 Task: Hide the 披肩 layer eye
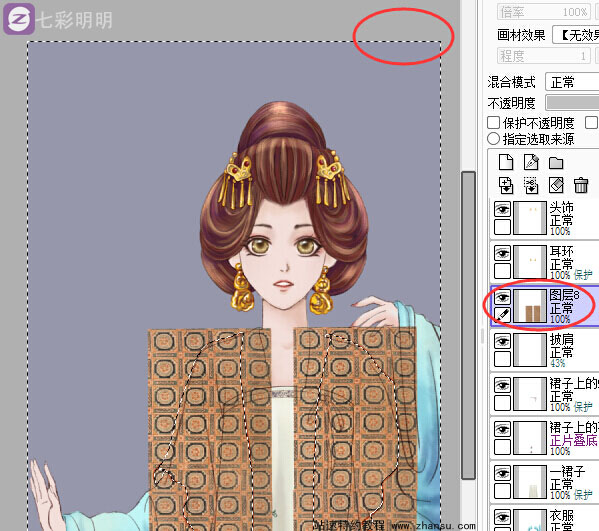coord(502,341)
